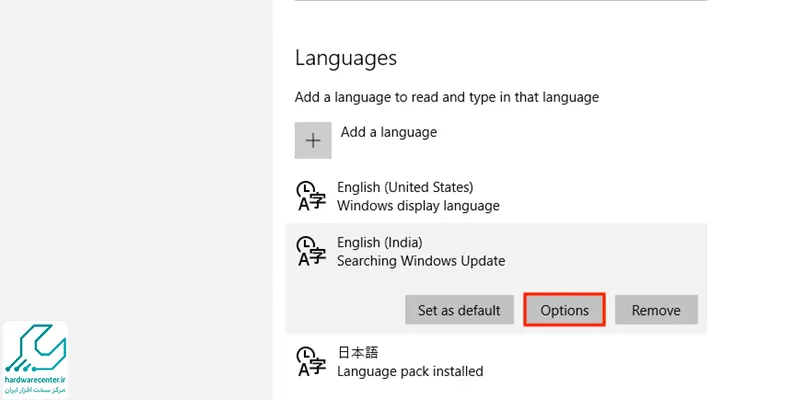Click the hardwarecenter.ir website text

[x=35, y=380]
